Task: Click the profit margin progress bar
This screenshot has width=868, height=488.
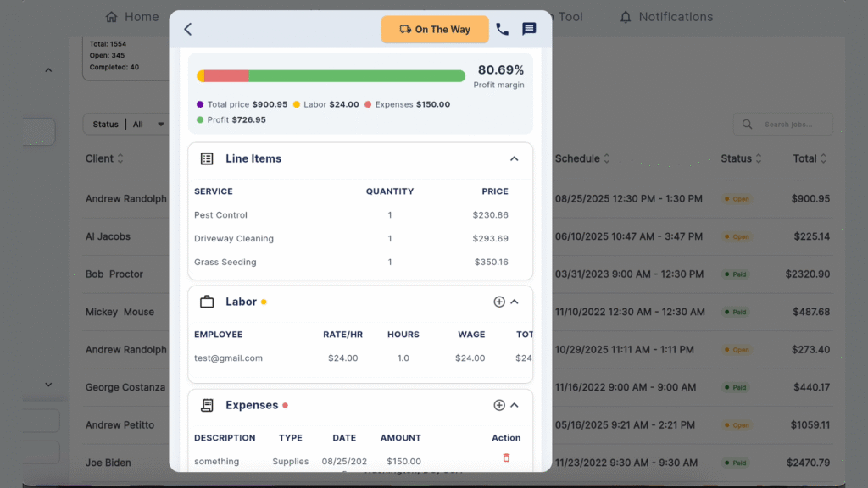Action: point(330,75)
